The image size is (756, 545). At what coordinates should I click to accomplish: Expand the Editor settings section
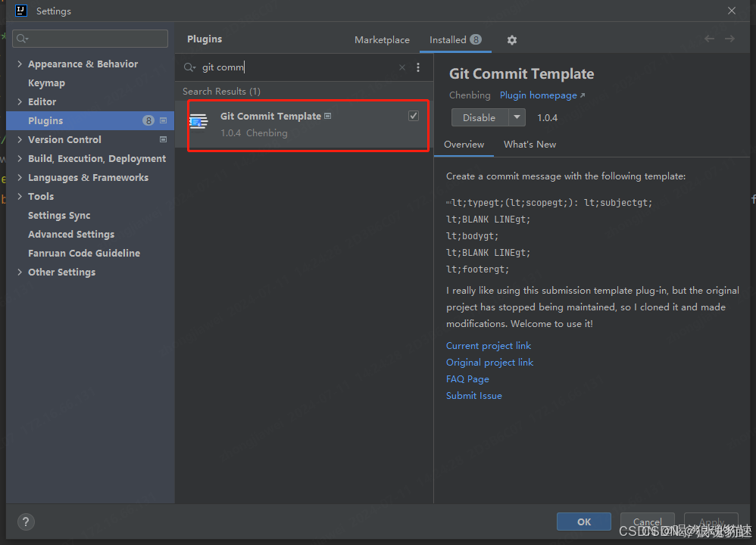click(20, 101)
